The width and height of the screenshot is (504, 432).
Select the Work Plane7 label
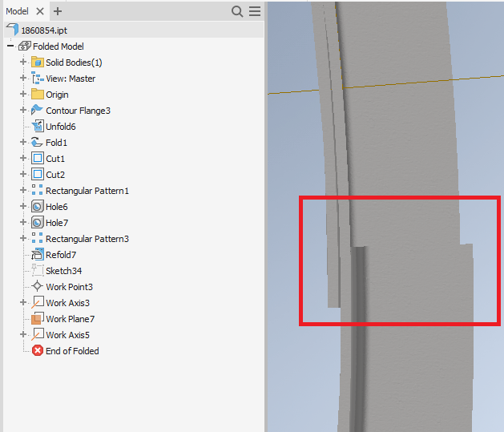[71, 319]
